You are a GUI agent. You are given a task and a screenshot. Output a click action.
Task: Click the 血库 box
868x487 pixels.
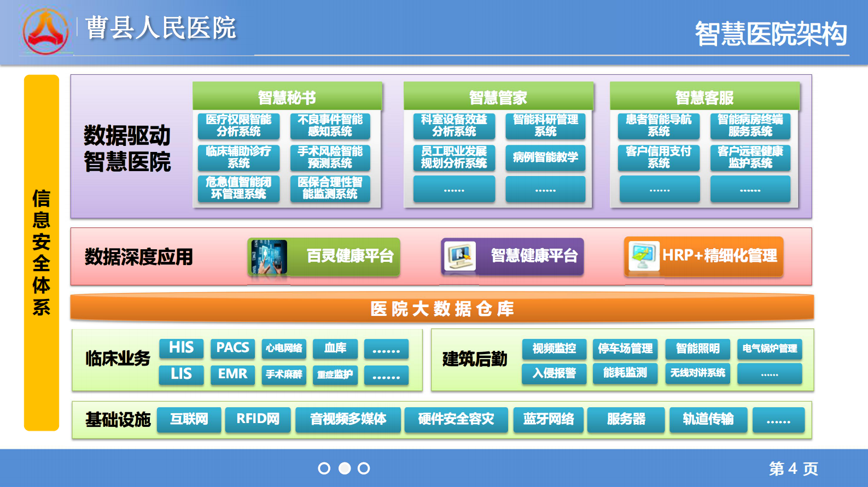(x=335, y=348)
